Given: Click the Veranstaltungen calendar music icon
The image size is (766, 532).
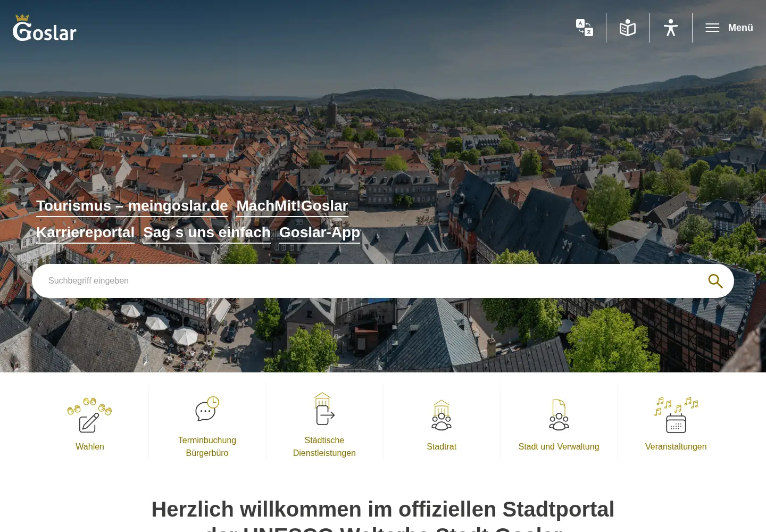Looking at the screenshot, I should [676, 415].
